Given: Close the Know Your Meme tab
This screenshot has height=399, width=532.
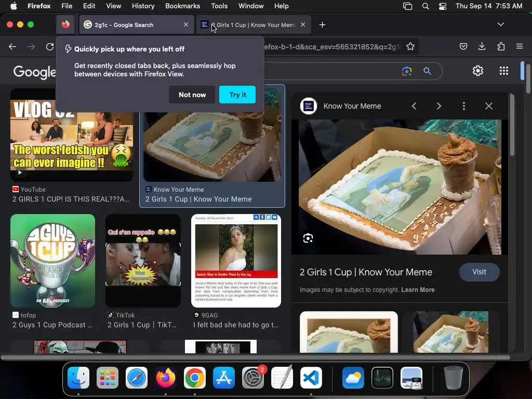Looking at the screenshot, I should click(303, 24).
